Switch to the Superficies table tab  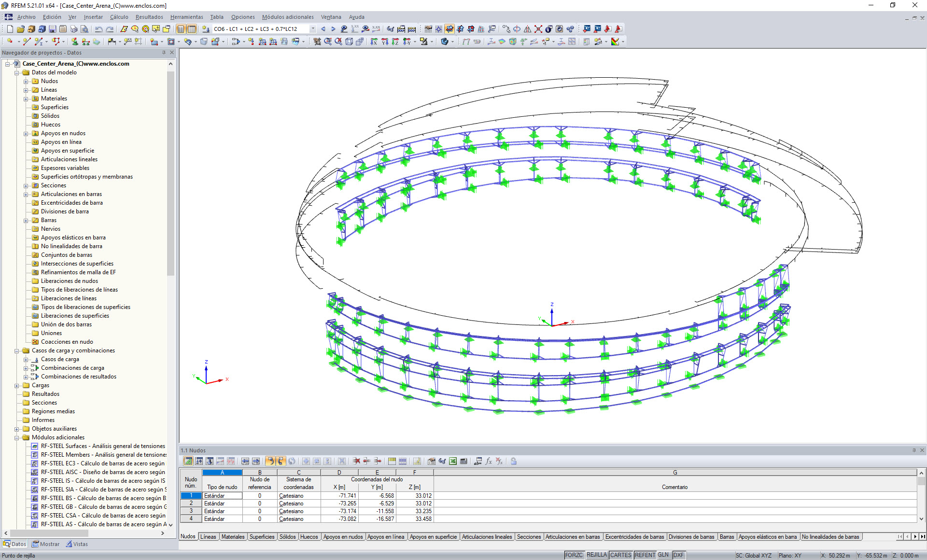pyautogui.click(x=262, y=537)
